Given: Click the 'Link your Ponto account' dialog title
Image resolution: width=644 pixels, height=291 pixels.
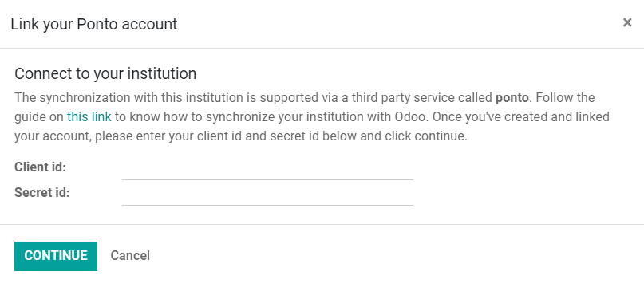Looking at the screenshot, I should (x=94, y=24).
